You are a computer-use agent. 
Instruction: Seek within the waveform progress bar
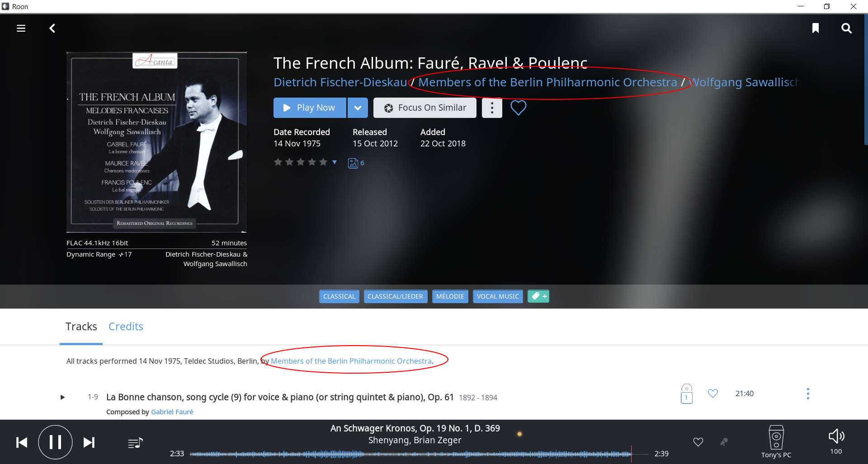410,454
